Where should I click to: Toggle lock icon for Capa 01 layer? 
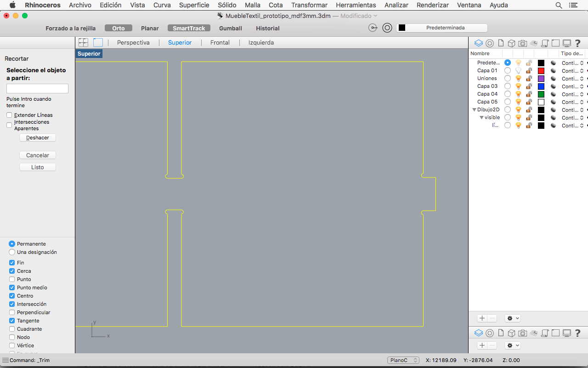tap(529, 70)
